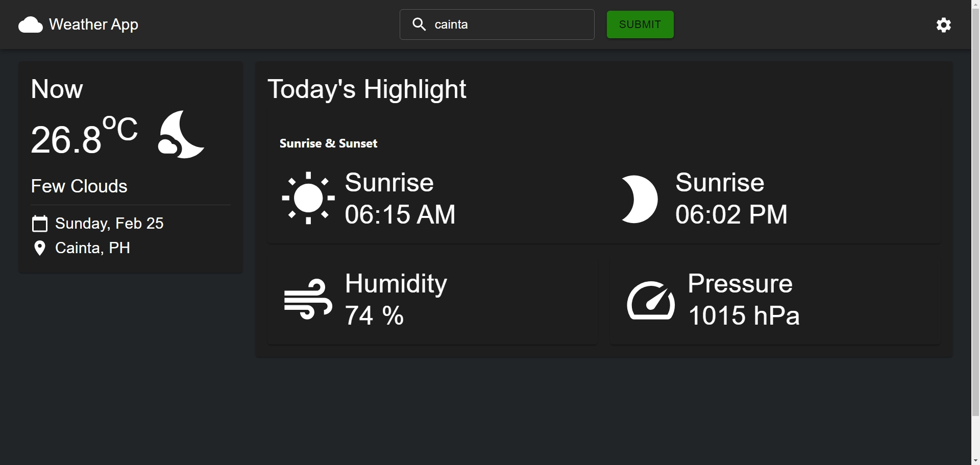Click the wind icon beside Humidity
The height and width of the screenshot is (465, 980).
click(x=308, y=299)
